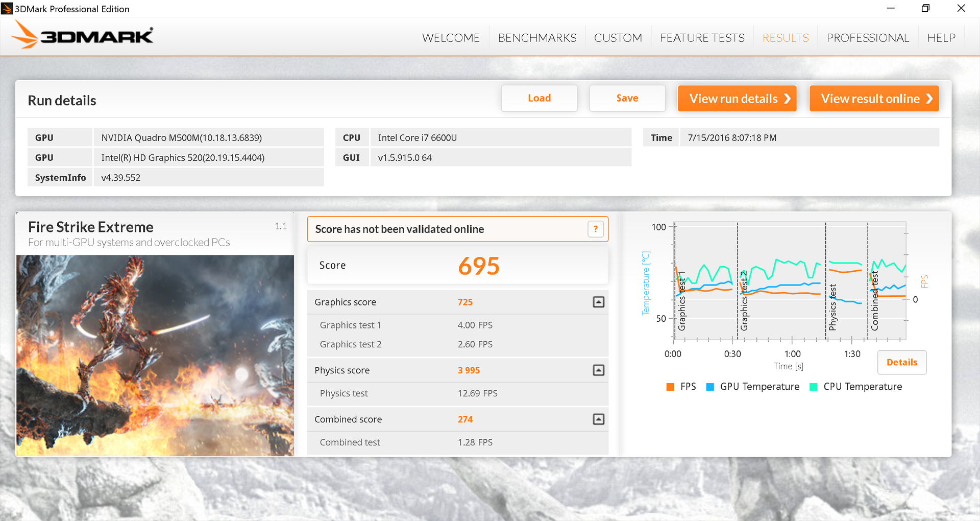
Task: Click View result online button
Action: coord(874,98)
